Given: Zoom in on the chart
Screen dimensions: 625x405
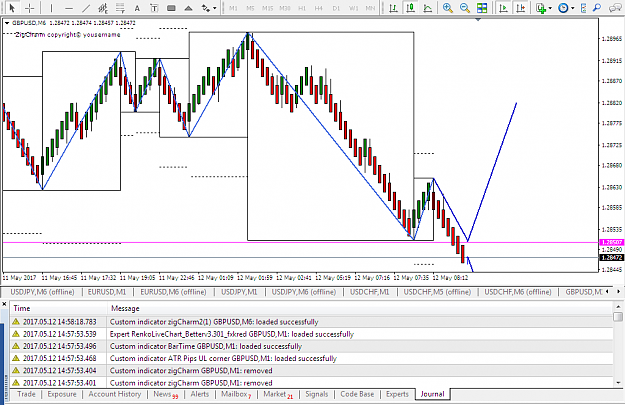Looking at the screenshot, I should point(448,8).
